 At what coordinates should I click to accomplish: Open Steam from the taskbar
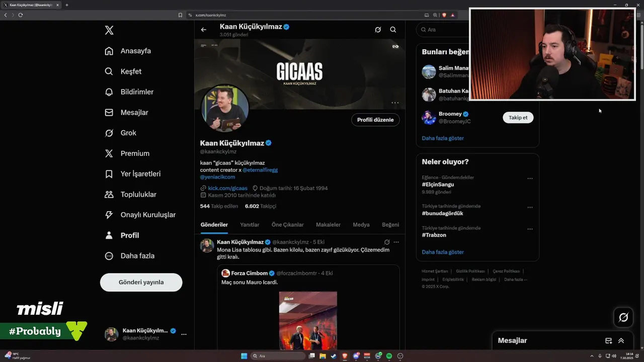333,356
